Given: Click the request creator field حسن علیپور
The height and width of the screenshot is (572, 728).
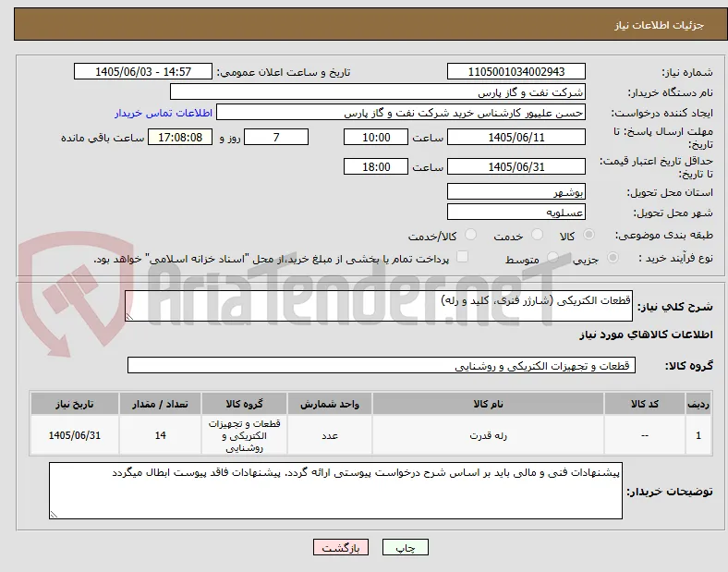Looking at the screenshot, I should (x=401, y=113).
